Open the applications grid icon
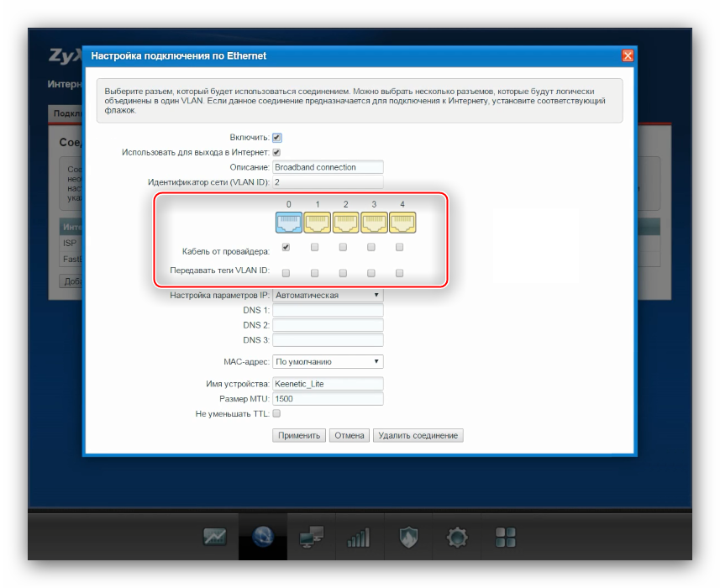The image size is (720, 588). coord(506,537)
